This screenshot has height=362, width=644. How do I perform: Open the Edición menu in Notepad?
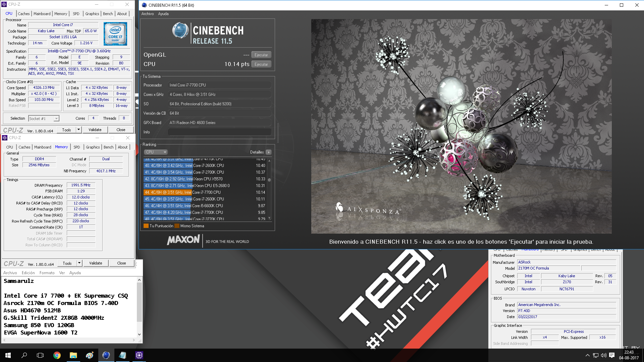coord(28,273)
